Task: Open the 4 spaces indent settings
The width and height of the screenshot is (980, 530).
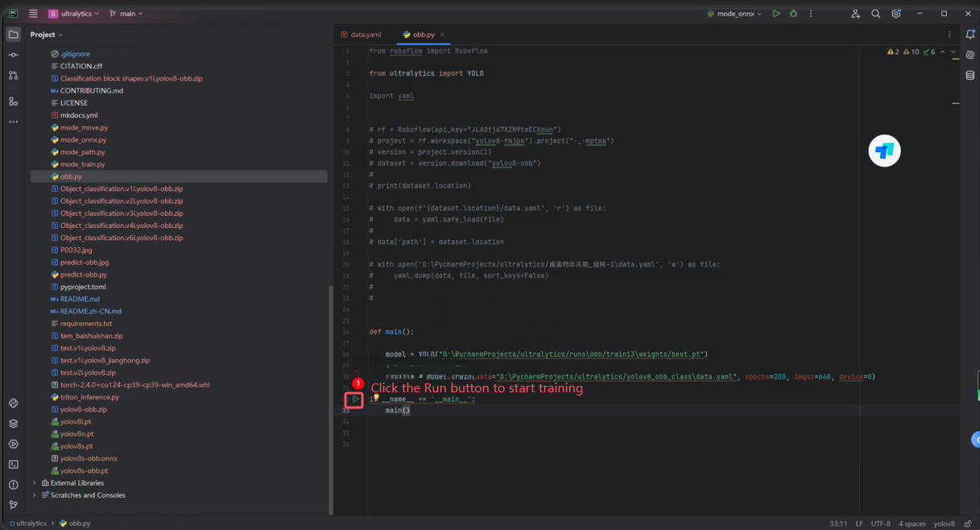Action: [912, 524]
